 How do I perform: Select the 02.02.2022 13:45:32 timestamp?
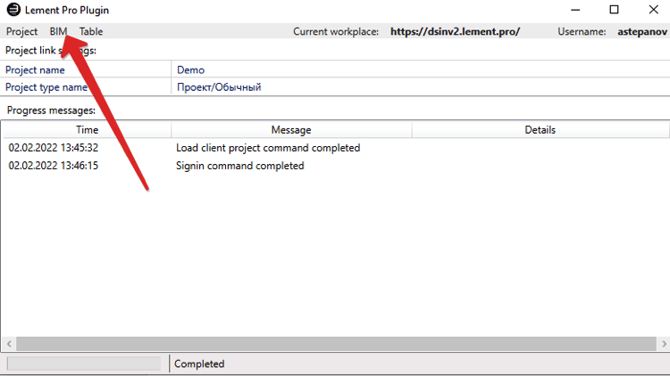53,148
